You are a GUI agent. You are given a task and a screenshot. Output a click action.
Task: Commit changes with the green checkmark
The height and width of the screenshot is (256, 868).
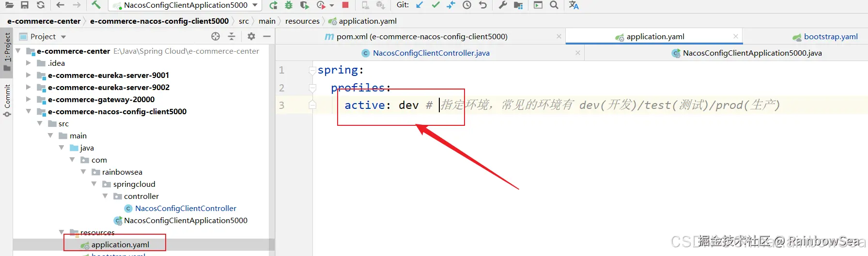[435, 5]
